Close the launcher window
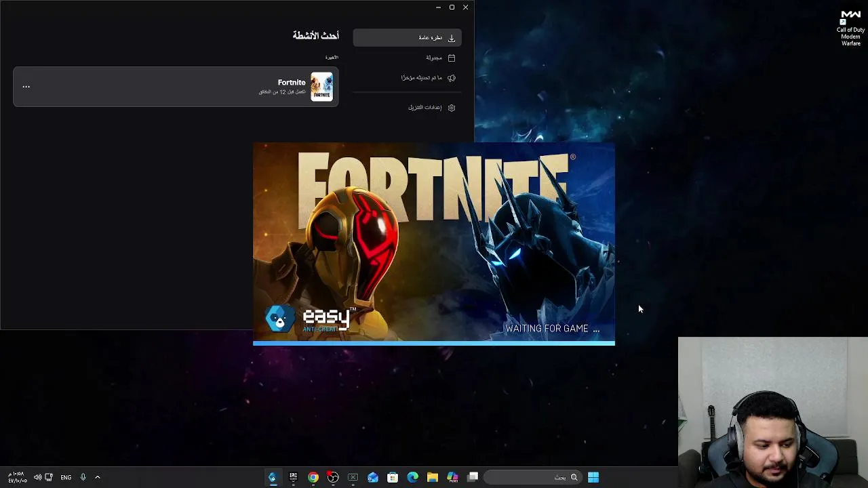This screenshot has height=488, width=868. tap(465, 7)
